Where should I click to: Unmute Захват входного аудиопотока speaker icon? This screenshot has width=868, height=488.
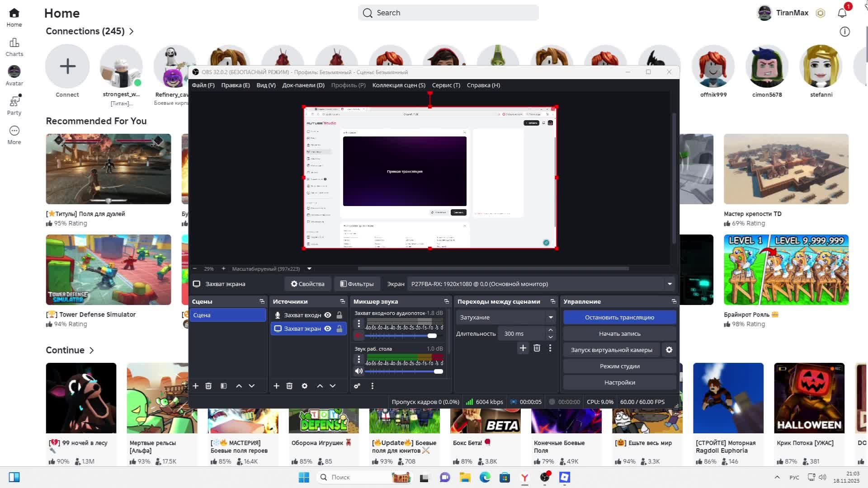tap(359, 336)
